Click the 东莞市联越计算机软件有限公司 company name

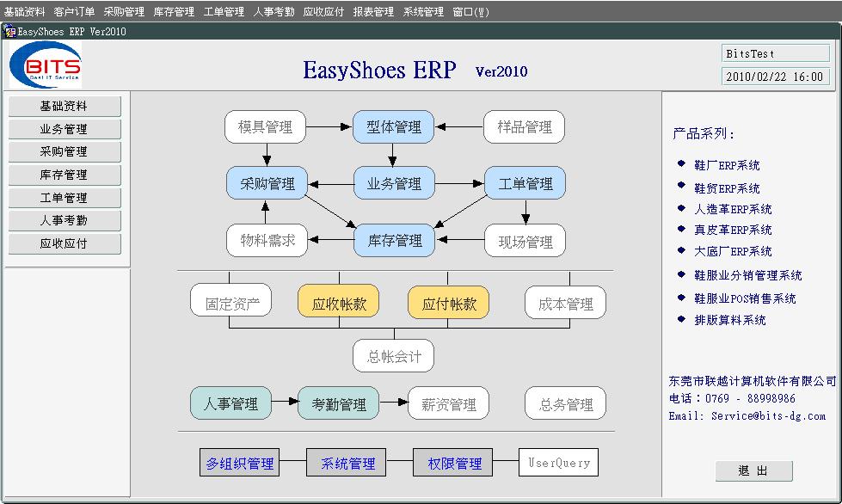(753, 381)
